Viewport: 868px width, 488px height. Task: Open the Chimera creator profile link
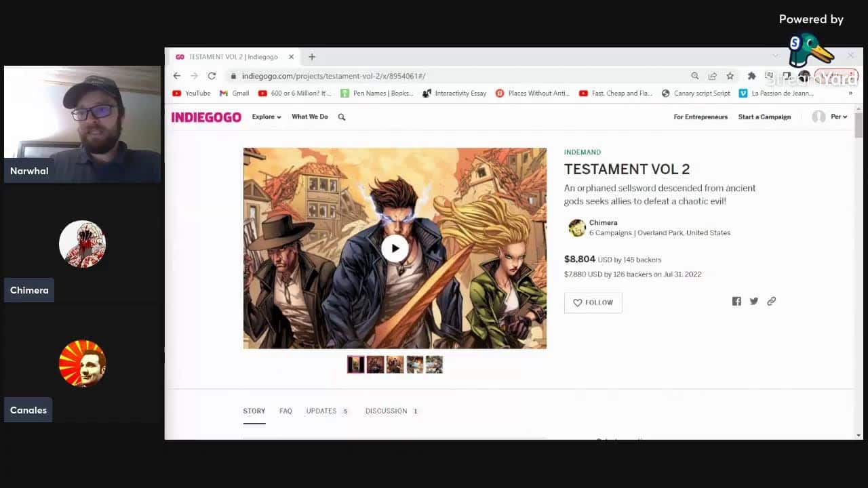(x=603, y=223)
